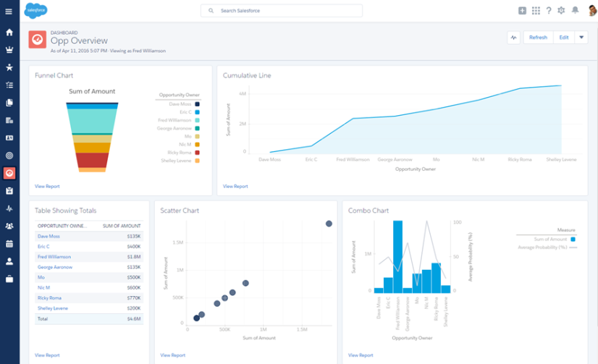Screen dimensions: 598x364
Task: Click the top-right scatter chart data point
Action: (x=329, y=224)
